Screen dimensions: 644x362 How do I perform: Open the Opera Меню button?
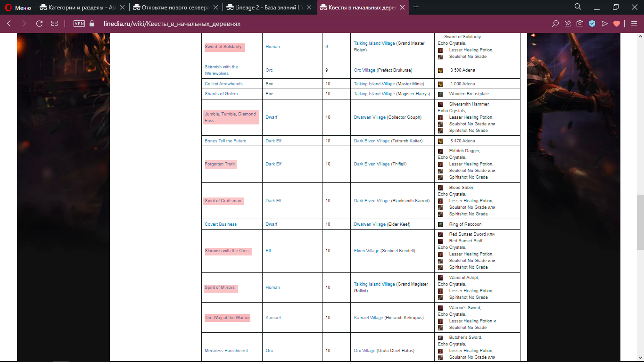tap(18, 8)
